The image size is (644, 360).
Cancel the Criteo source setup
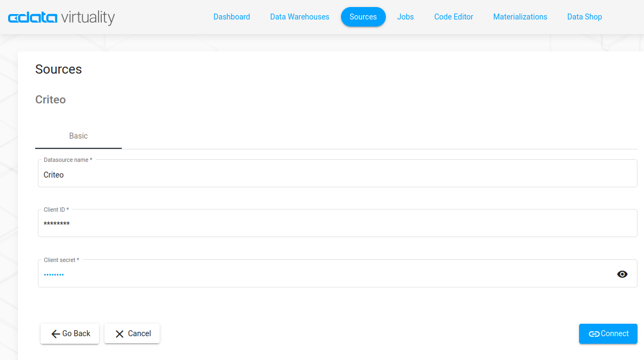[x=132, y=333]
